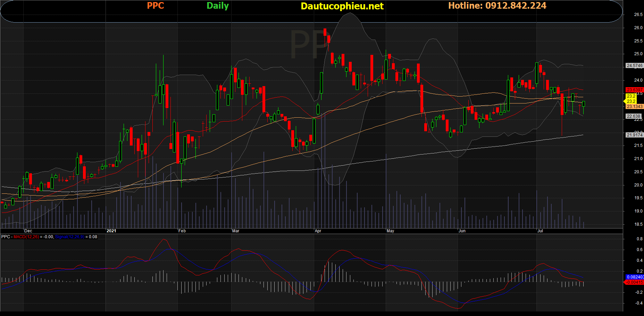Click the blue 0.082403 signal value tag
This screenshot has width=644, height=316.
(634, 277)
